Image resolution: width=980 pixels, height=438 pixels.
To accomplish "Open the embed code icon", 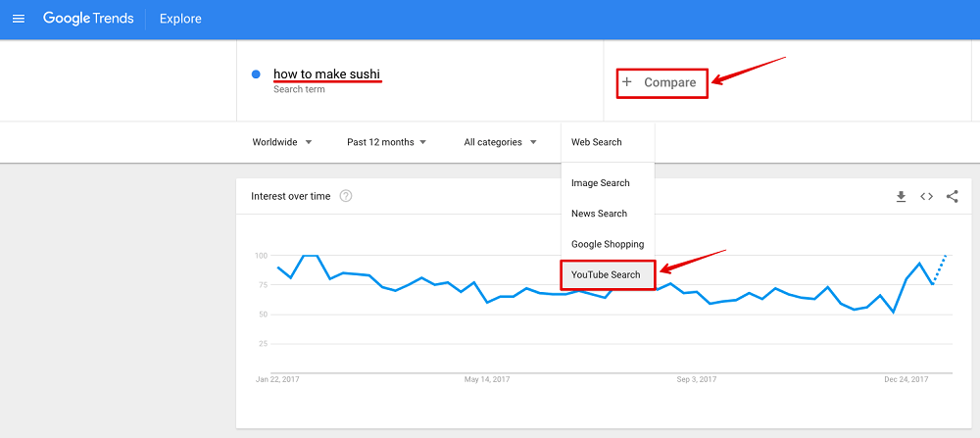I will tap(926, 197).
